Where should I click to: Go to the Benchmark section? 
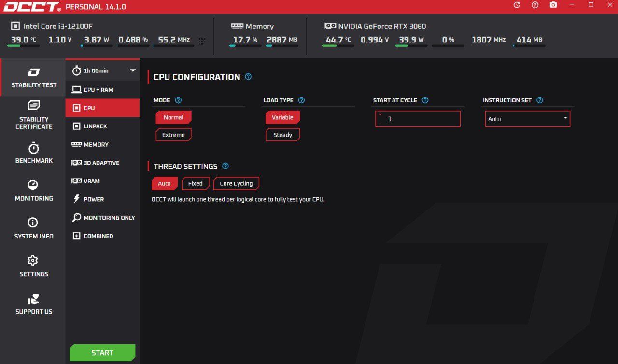pyautogui.click(x=33, y=153)
